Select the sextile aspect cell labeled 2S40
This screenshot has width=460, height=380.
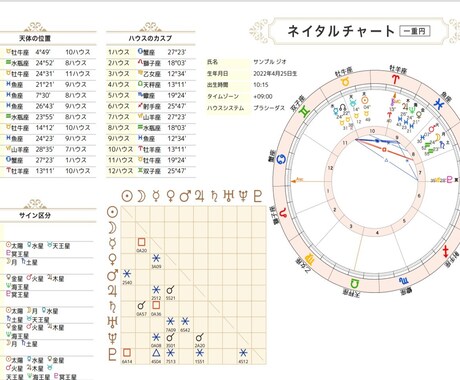(x=127, y=276)
